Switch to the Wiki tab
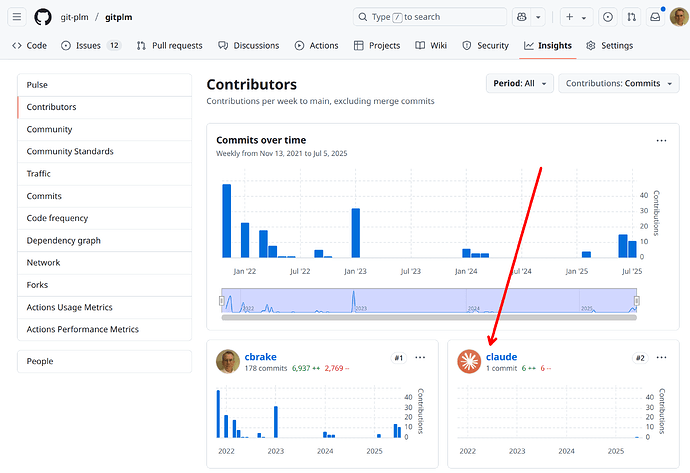690x473 pixels. (431, 45)
